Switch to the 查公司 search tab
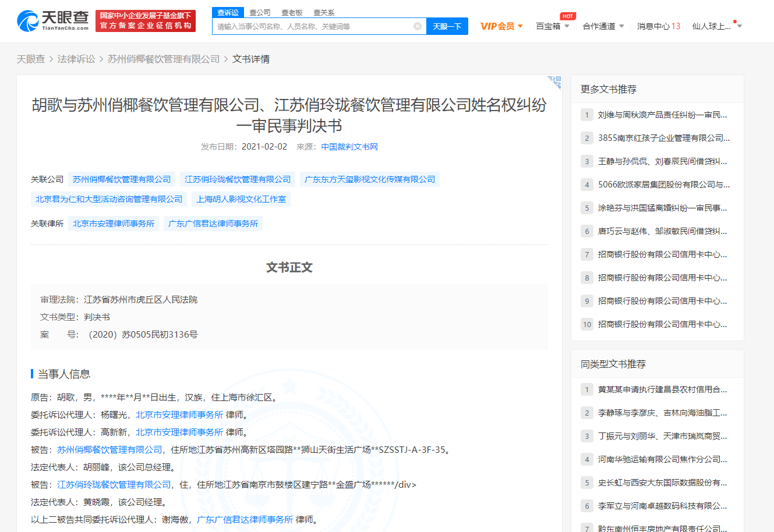This screenshot has height=532, width=774. (x=260, y=12)
